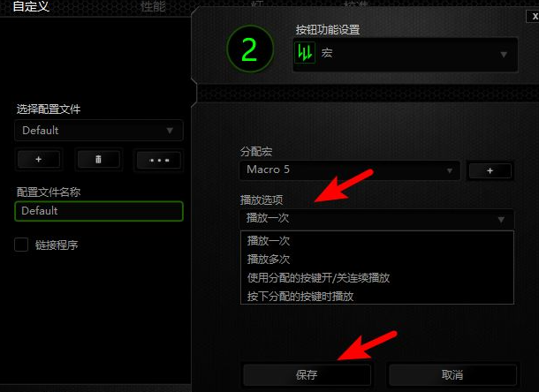
Task: Open profile options three-dots button
Action: point(159,160)
